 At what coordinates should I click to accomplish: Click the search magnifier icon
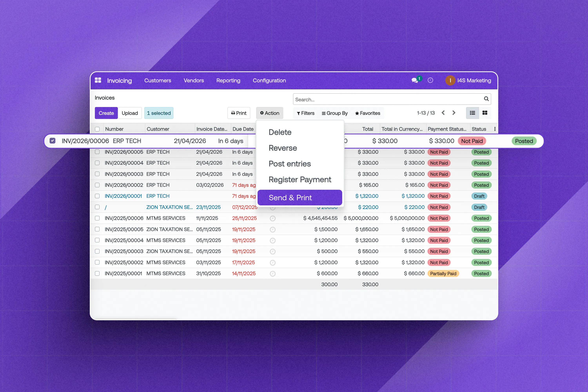tap(486, 99)
